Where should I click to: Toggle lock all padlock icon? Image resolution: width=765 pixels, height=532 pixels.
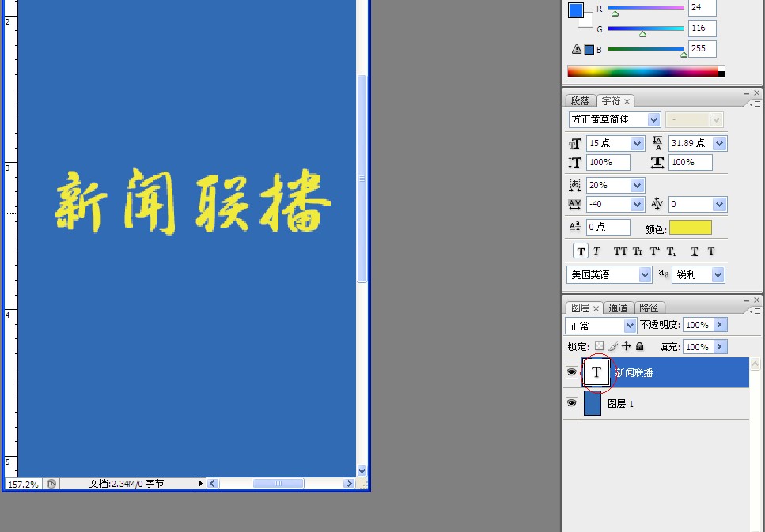640,346
